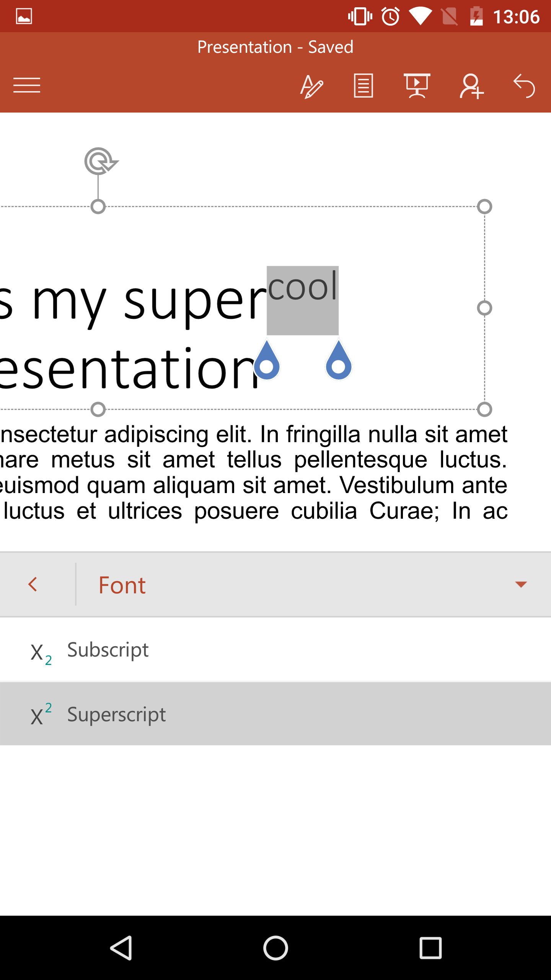Tap the left selection handle teardrop
Viewport: 551px width, 980px height.
tap(267, 362)
